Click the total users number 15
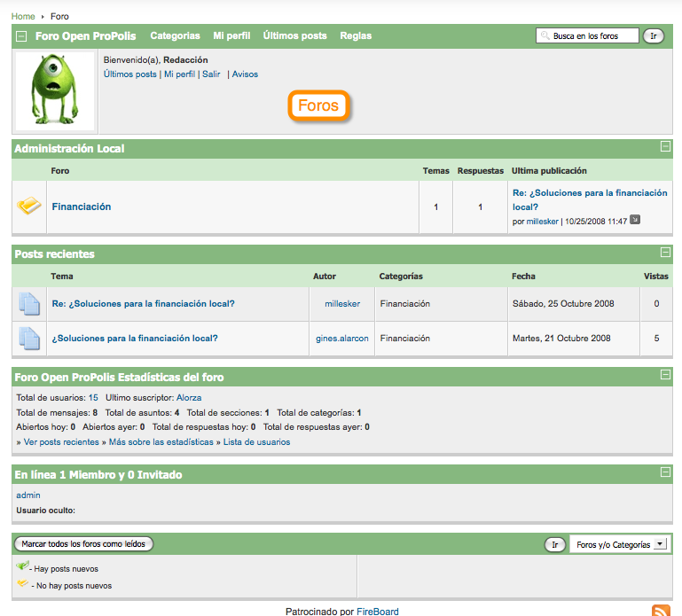The height and width of the screenshot is (616, 682). point(93,397)
